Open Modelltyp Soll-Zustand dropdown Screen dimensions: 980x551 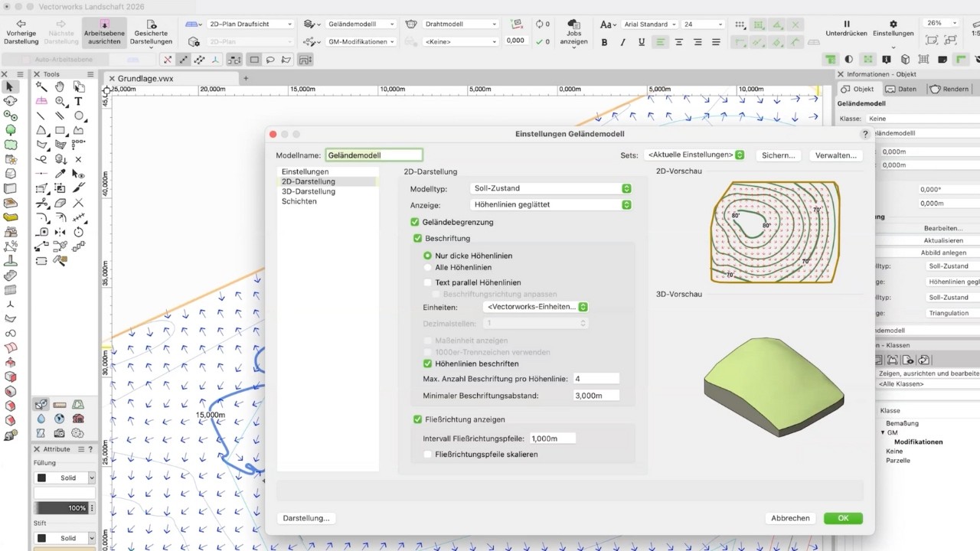click(x=550, y=188)
